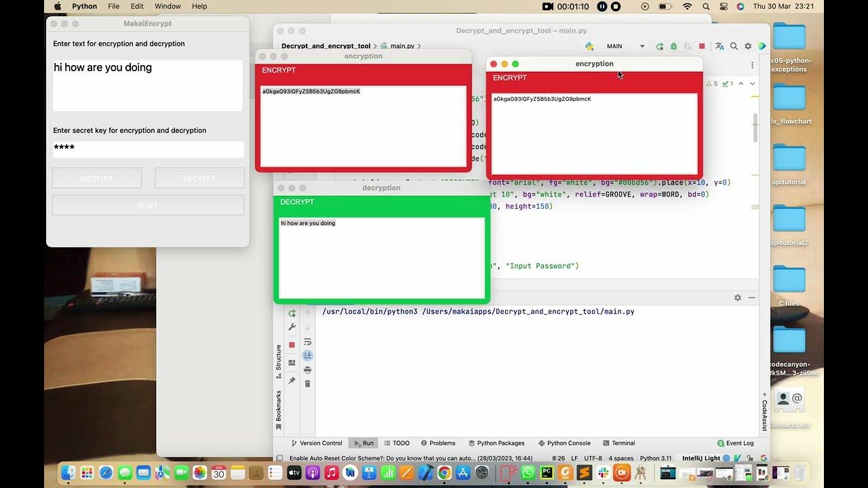This screenshot has width=868, height=488.
Task: Open the File menu
Action: tap(113, 6)
